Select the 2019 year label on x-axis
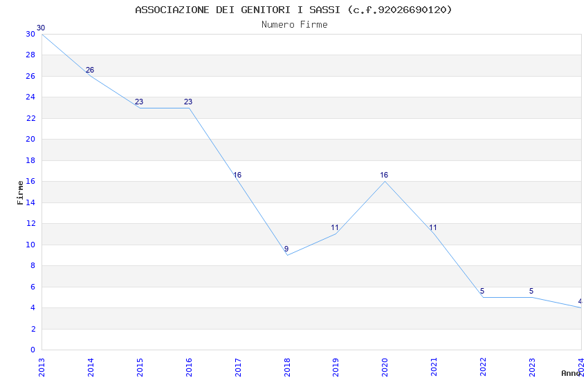Image resolution: width=588 pixels, height=380 pixels. (336, 368)
